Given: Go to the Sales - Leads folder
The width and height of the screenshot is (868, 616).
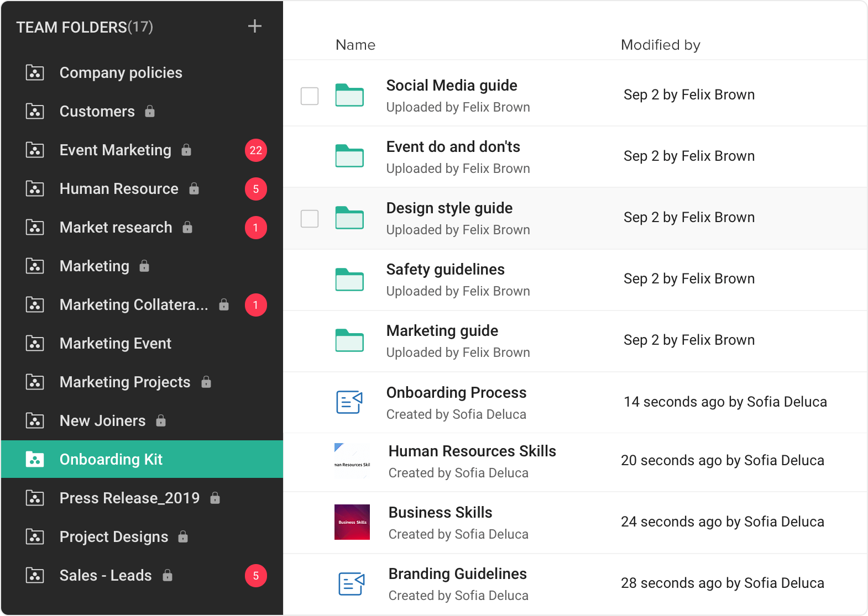Looking at the screenshot, I should (x=106, y=576).
